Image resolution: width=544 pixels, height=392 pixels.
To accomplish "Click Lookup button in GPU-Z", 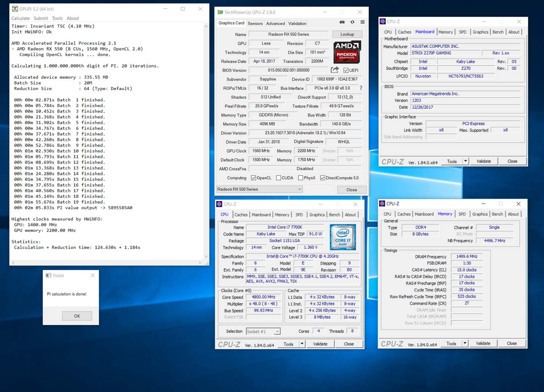I will pyautogui.click(x=347, y=34).
